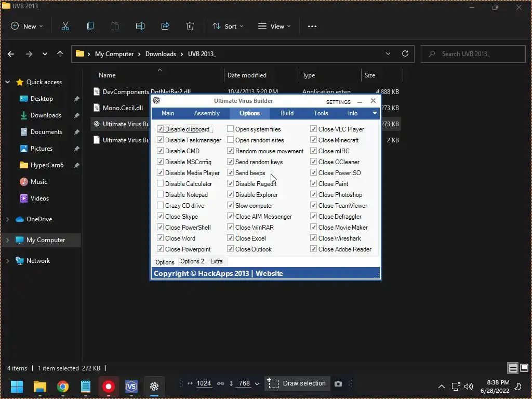Screen dimensions: 532x399
Task: Switch to the Options 2 bottom tab
Action: [192, 261]
